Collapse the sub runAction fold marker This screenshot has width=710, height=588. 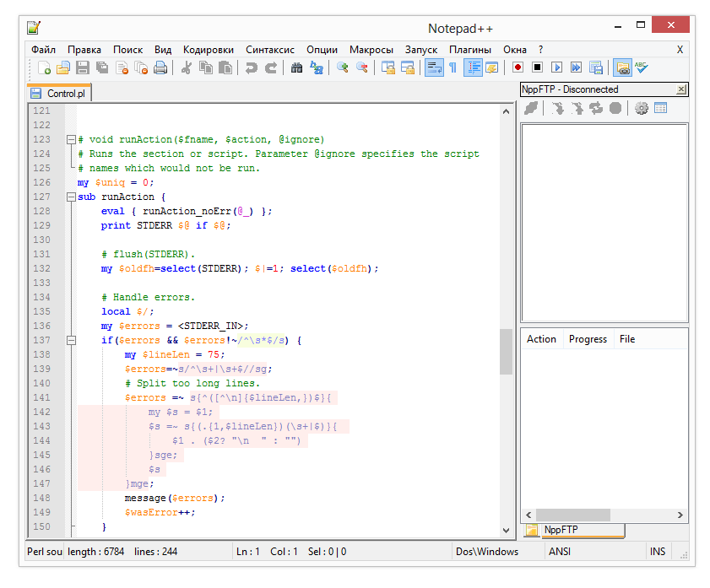pos(71,197)
